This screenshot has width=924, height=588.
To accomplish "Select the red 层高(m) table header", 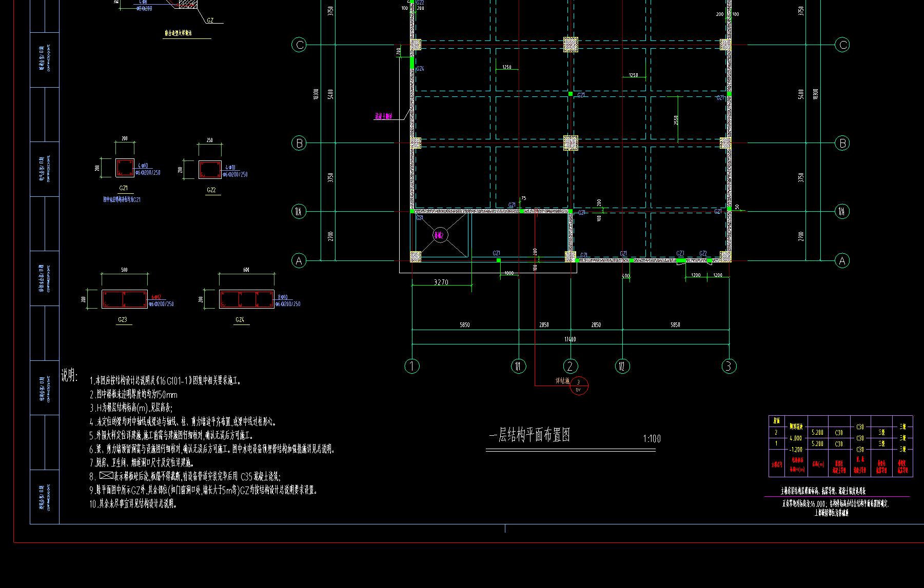I will click(817, 464).
